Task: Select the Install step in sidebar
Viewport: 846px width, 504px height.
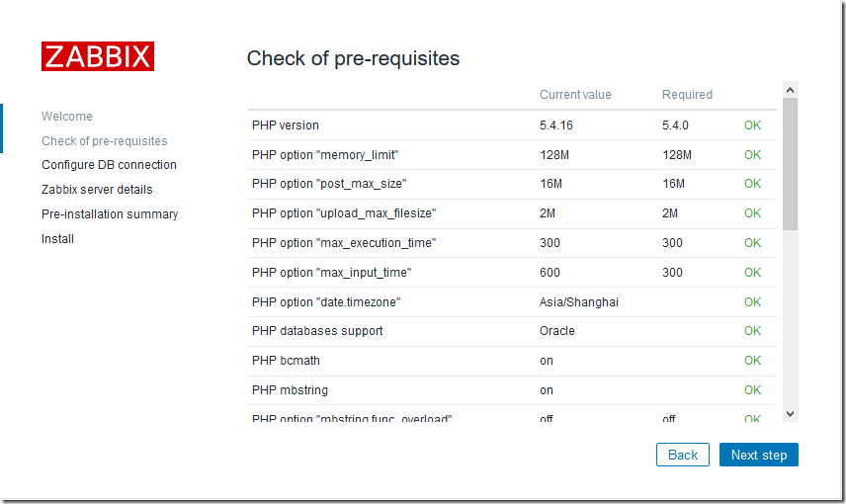Action: 57,239
